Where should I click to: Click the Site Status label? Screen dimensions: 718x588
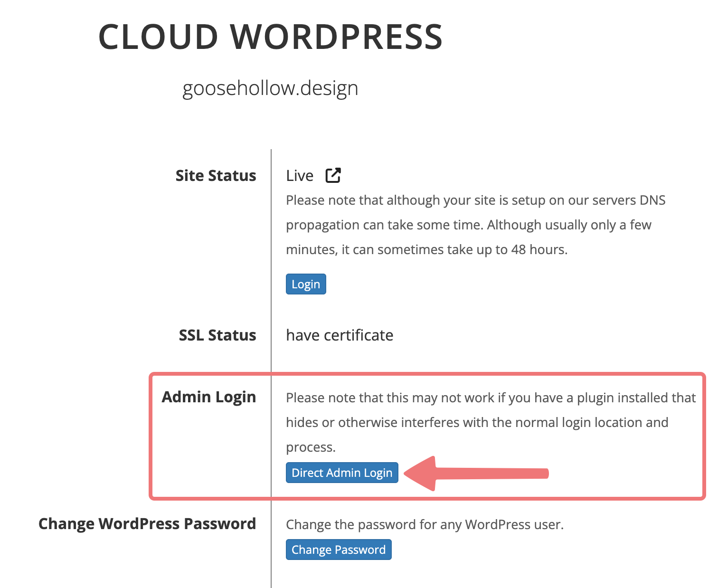click(216, 175)
